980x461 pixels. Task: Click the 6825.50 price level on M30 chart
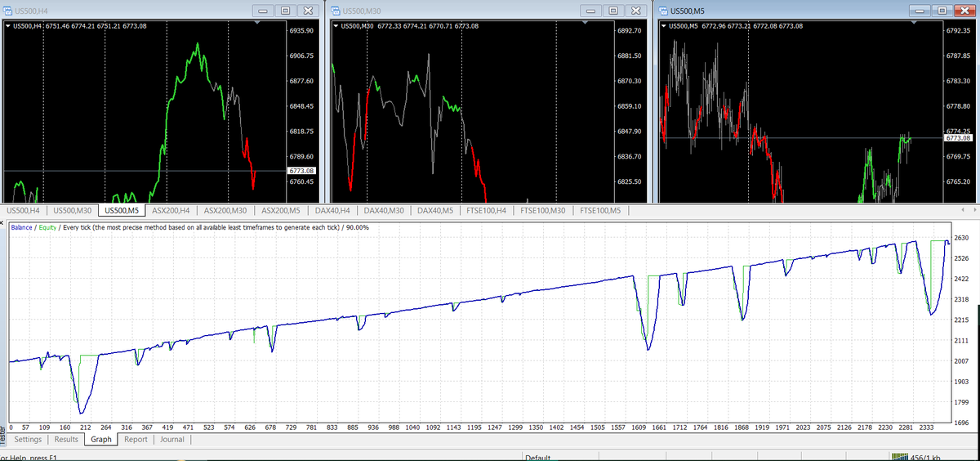pos(631,181)
